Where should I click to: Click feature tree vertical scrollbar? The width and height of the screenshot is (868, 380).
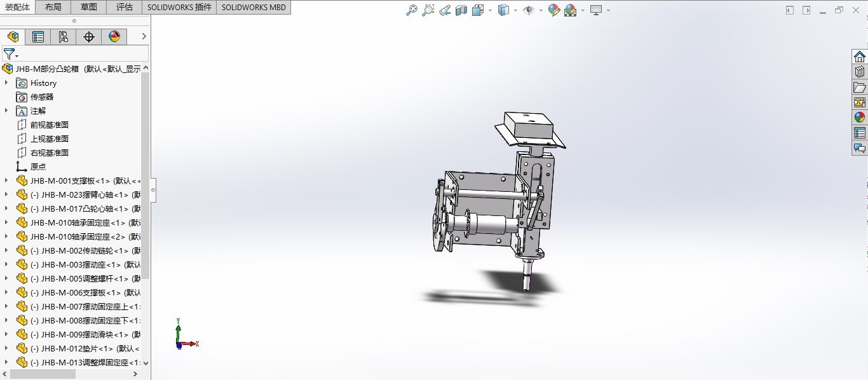(x=146, y=175)
